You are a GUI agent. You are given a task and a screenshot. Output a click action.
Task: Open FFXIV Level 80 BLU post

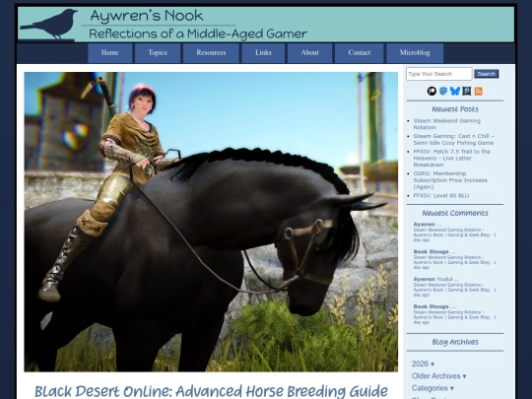point(441,195)
